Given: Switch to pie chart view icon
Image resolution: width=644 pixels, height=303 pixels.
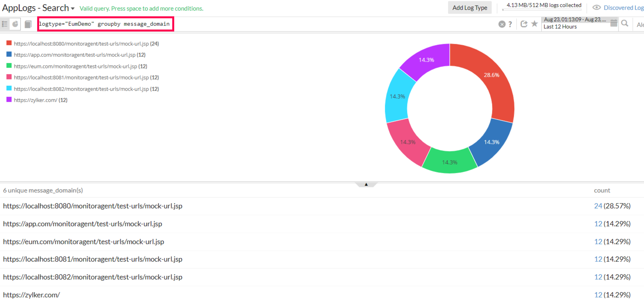Looking at the screenshot, I should pos(15,24).
